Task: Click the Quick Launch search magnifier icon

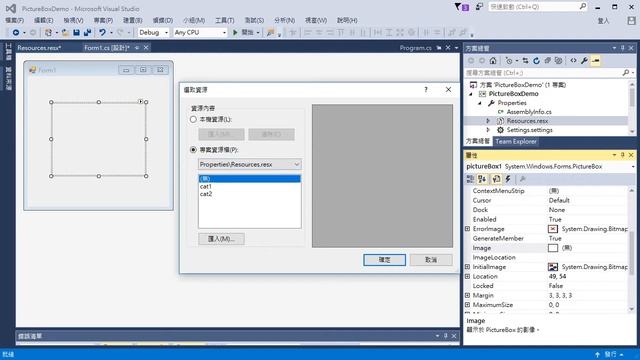Action: coord(582,7)
